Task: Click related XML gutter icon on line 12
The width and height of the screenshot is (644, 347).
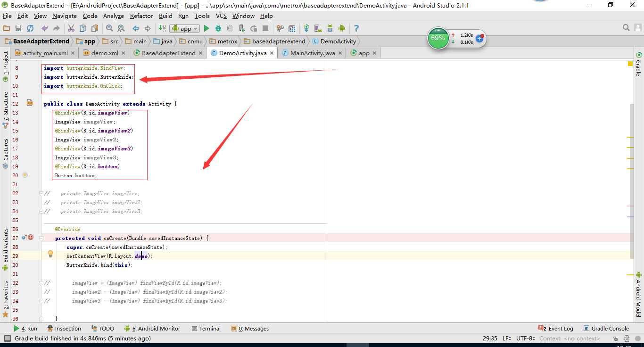Action: [x=30, y=103]
